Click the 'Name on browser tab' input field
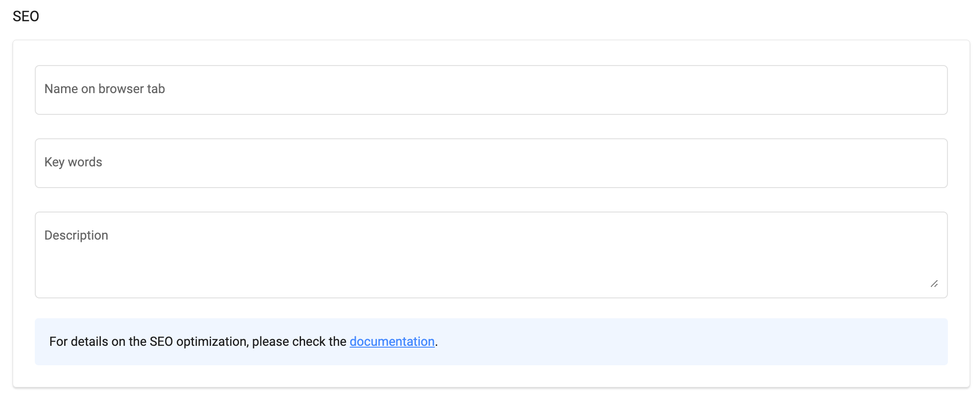The image size is (980, 396). [491, 90]
